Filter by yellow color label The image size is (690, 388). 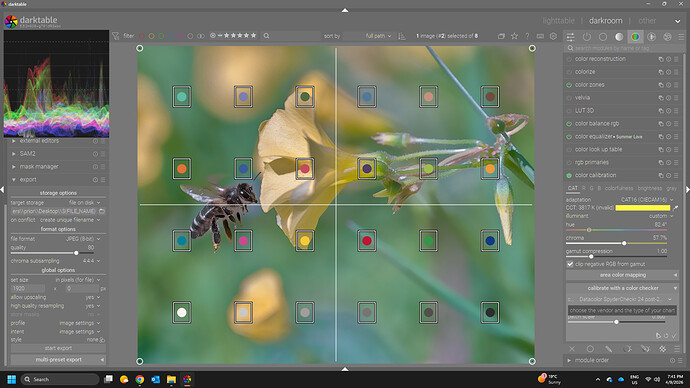151,36
